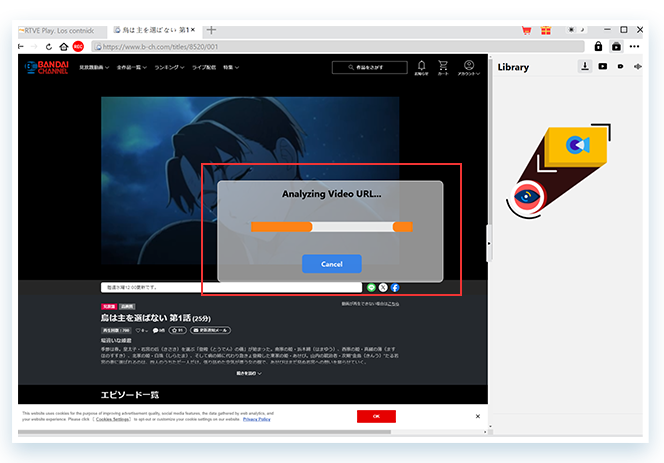
Task: Share the episode on Facebook
Action: [x=395, y=288]
